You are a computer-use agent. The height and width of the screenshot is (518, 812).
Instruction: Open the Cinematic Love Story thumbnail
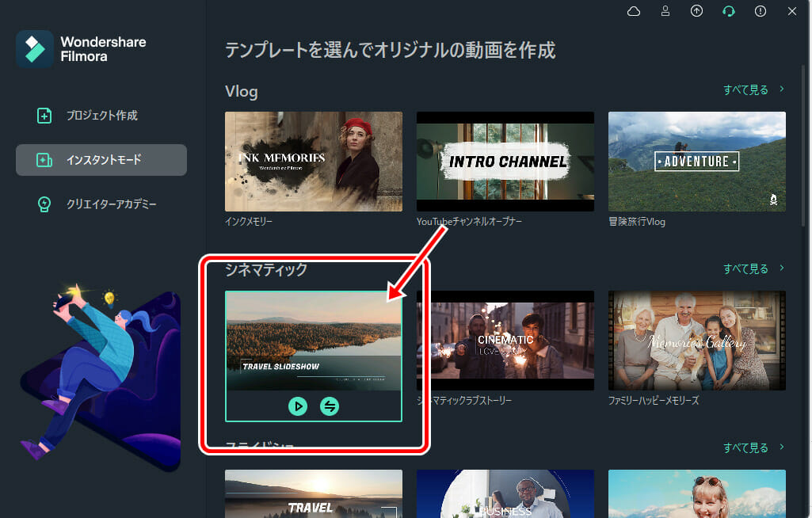coord(505,341)
